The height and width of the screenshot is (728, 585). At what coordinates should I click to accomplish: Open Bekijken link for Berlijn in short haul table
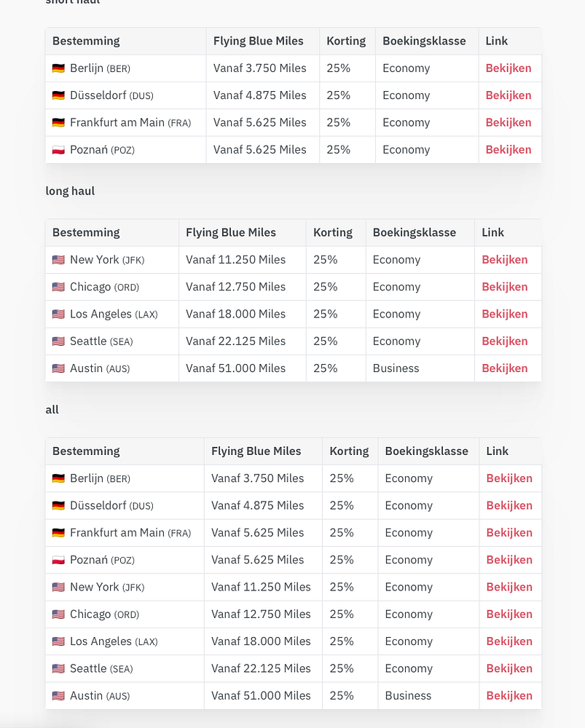(509, 68)
